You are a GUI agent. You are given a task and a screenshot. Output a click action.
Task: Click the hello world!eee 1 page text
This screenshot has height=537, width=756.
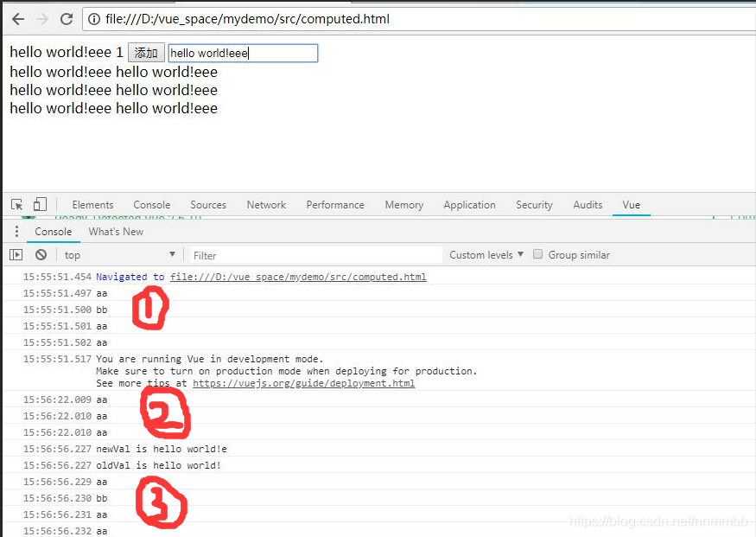click(x=67, y=52)
